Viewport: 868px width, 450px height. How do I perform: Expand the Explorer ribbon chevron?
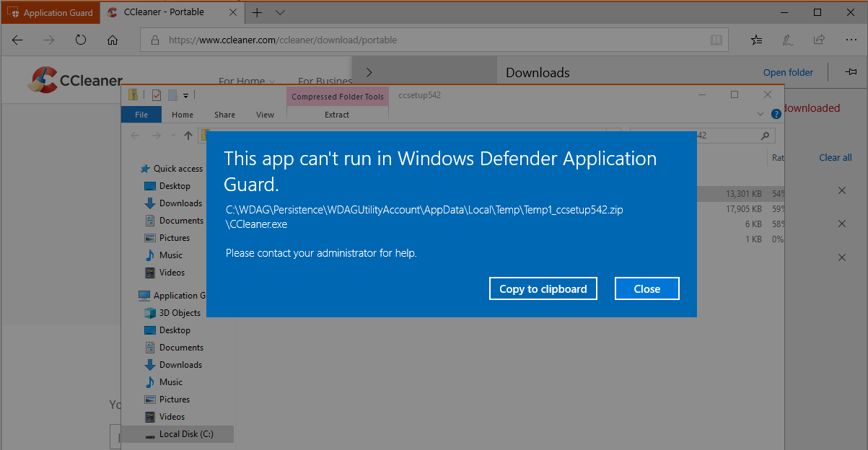[760, 114]
